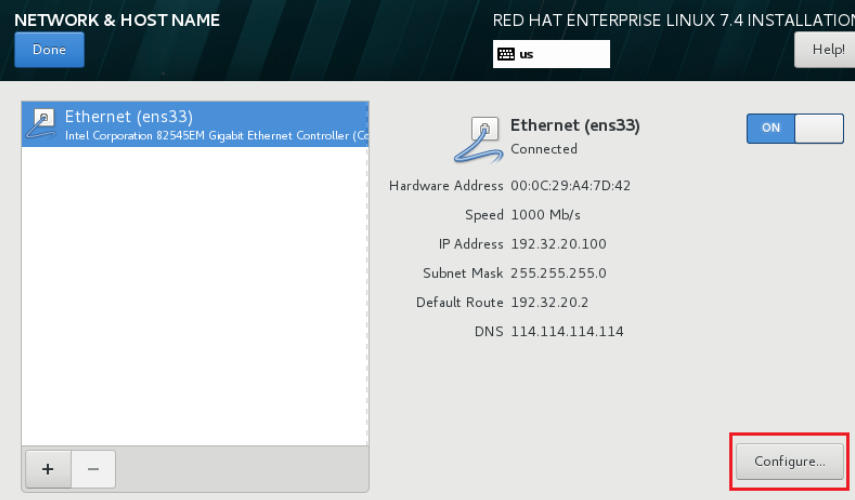The height and width of the screenshot is (500, 855).
Task: Remove device with the minus button
Action: coord(93,469)
